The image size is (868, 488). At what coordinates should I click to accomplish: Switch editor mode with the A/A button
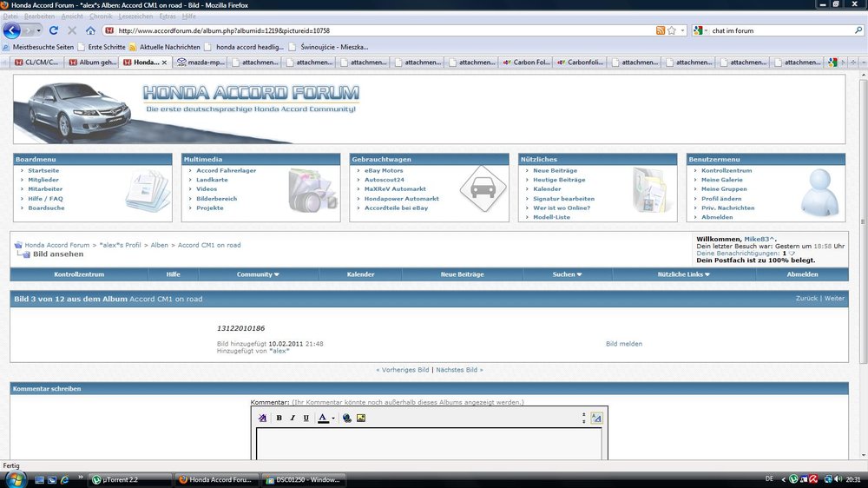596,418
